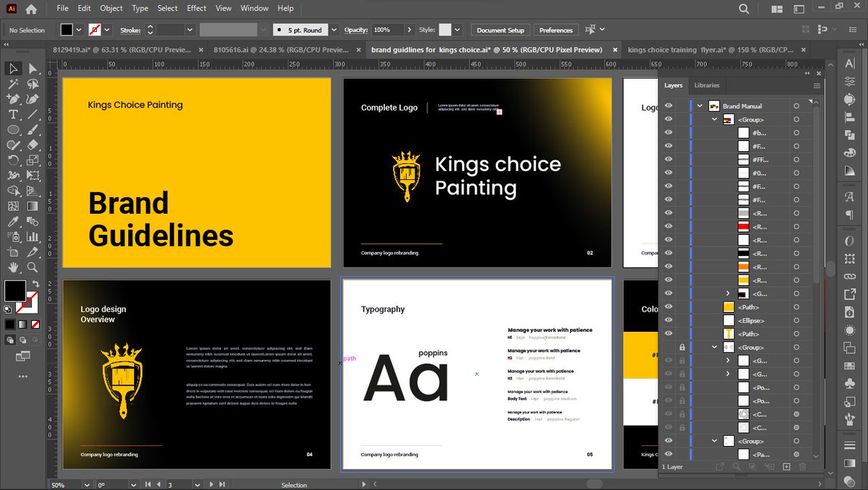Select the Perspective Grid tool
The width and height of the screenshot is (868, 490).
click(33, 191)
